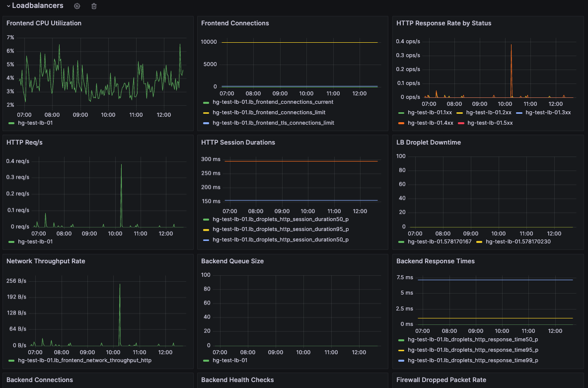The height and width of the screenshot is (388, 588).
Task: Toggle lb_frontend_connections_current legend series
Action: [x=273, y=102]
